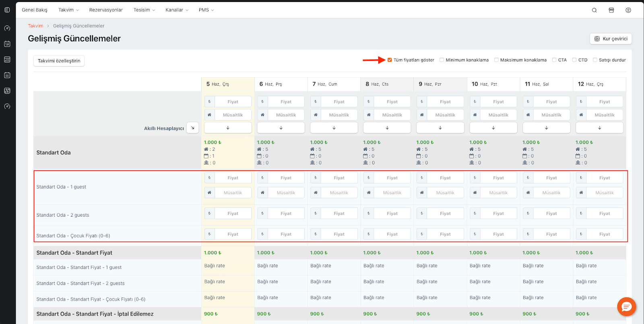
Task: Click the Akıllı Hesaplayıcı arrow icon
Action: pyautogui.click(x=193, y=128)
